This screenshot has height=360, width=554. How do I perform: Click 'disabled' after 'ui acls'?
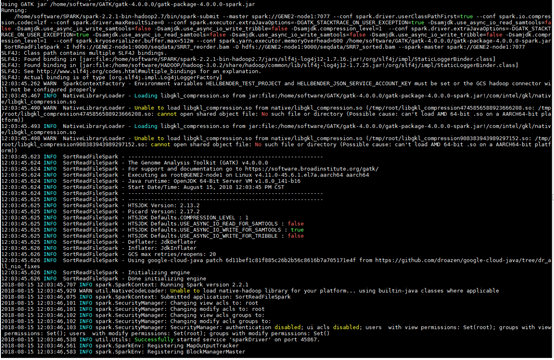tap(346, 327)
